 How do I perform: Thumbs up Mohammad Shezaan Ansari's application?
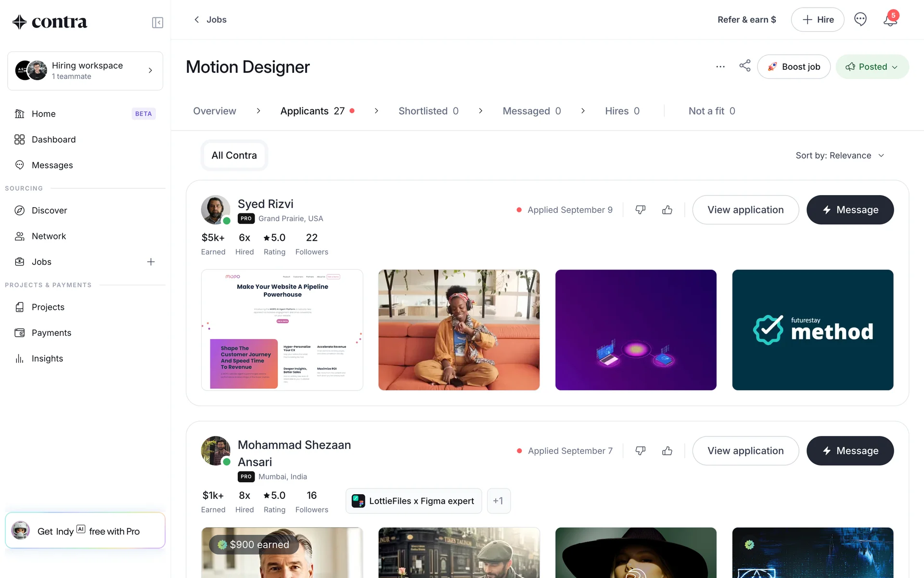667,451
